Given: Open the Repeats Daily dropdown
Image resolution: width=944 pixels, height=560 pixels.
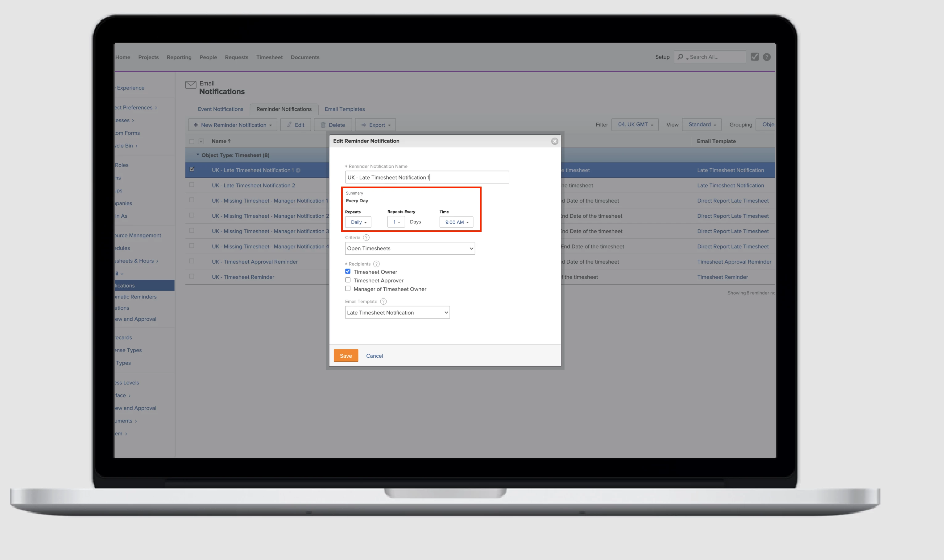Looking at the screenshot, I should pos(358,222).
